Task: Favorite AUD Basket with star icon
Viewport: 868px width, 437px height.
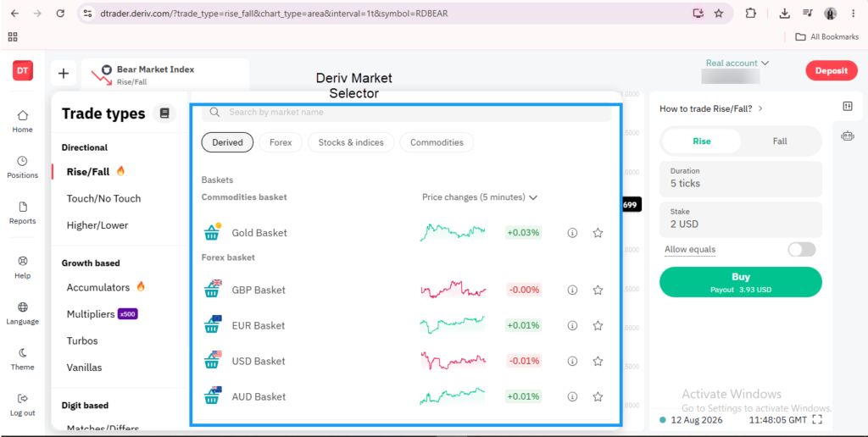Action: point(598,396)
